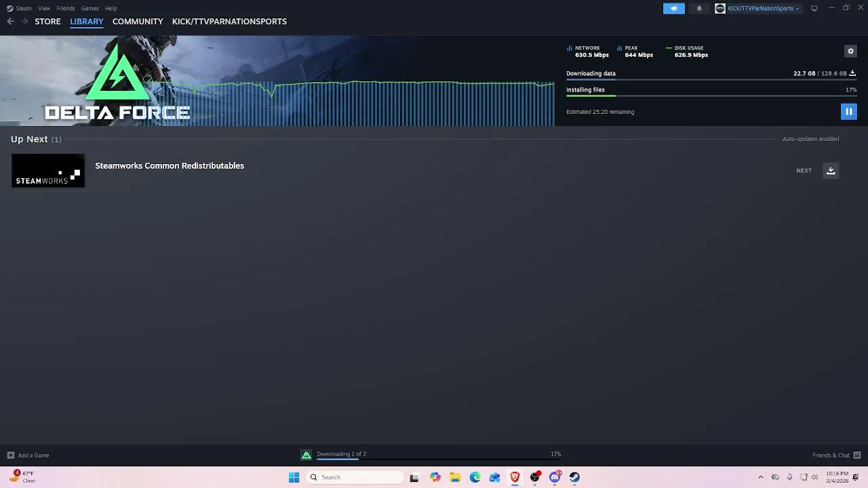Screen dimensions: 868x488
Task: Launch Copilot from the taskbar
Action: click(x=435, y=477)
